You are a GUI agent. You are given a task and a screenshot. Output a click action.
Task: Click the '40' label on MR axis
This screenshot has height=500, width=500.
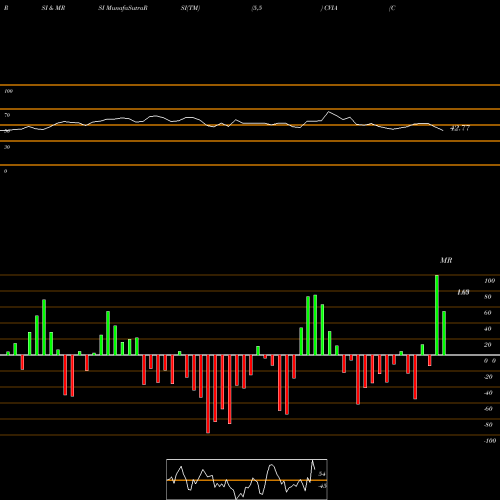(488, 329)
